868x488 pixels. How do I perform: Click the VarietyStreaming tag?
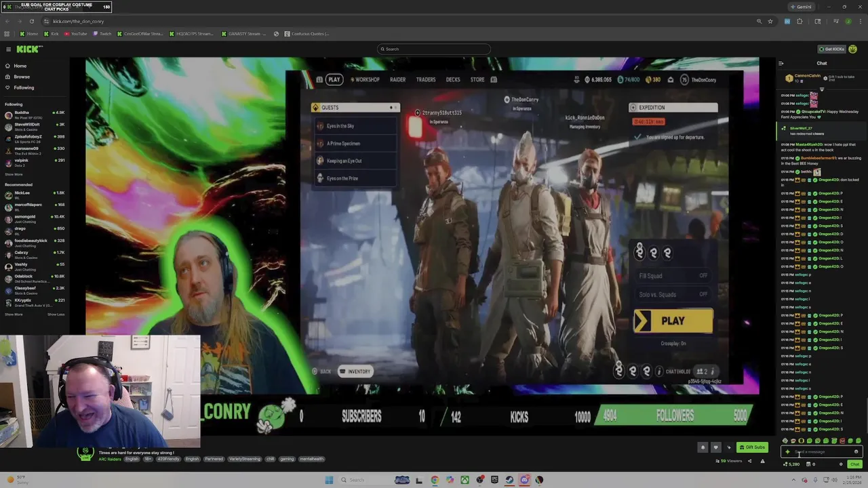tap(245, 459)
